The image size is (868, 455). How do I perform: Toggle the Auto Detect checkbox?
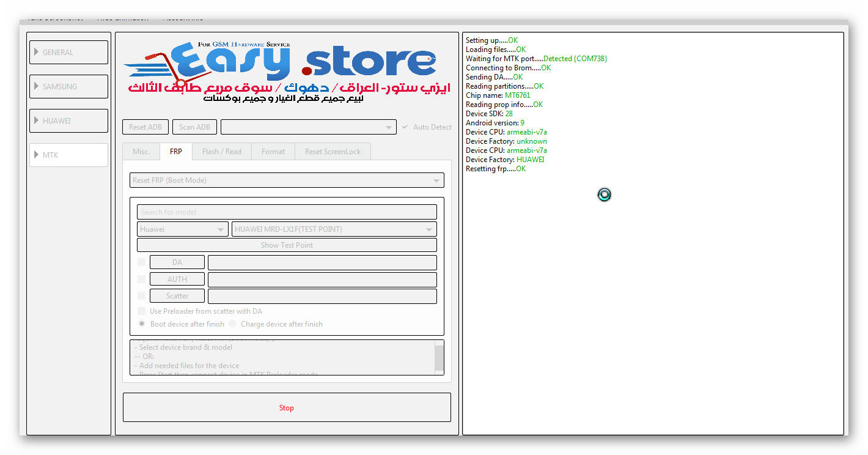click(426, 127)
